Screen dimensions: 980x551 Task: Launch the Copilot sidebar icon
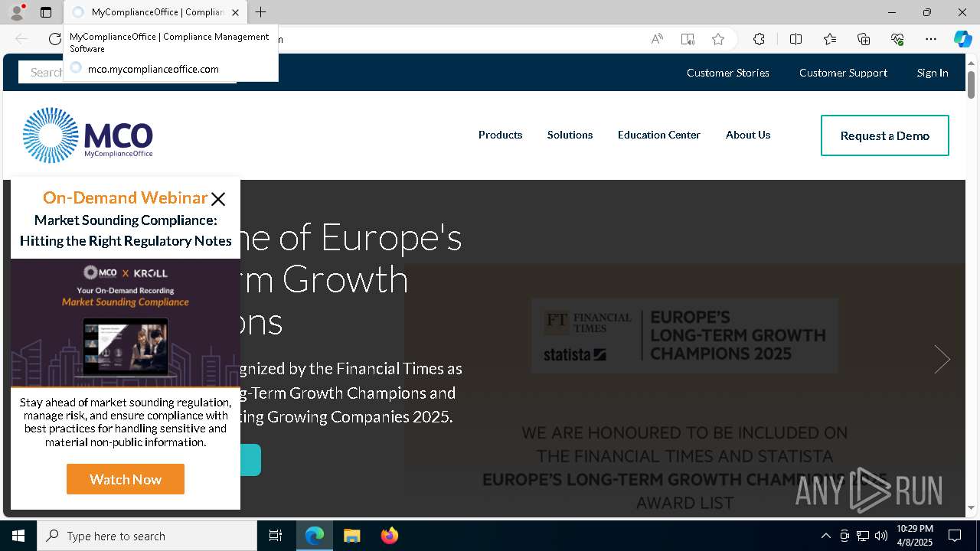pos(962,39)
